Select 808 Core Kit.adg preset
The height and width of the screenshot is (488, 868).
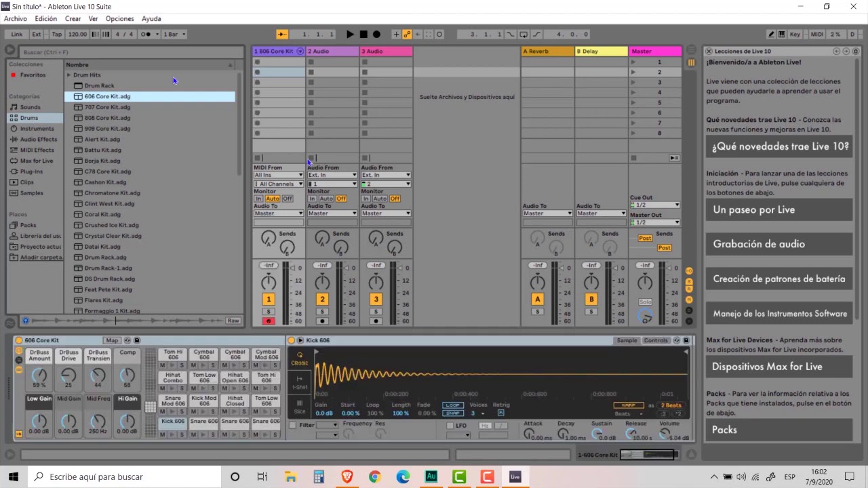pyautogui.click(x=107, y=118)
